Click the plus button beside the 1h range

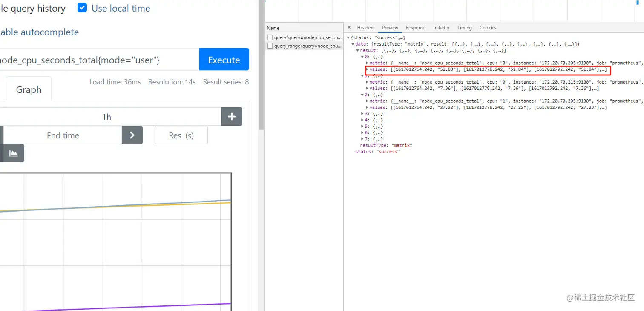(232, 117)
